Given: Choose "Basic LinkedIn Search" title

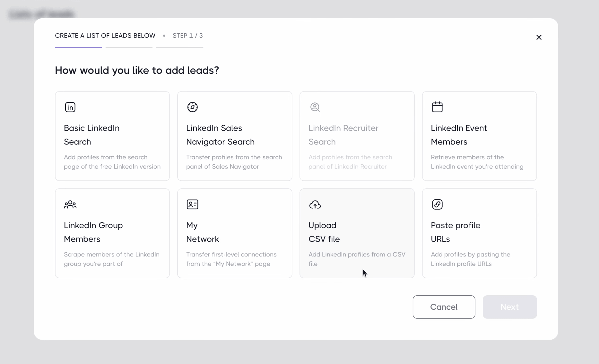Looking at the screenshot, I should tap(92, 135).
